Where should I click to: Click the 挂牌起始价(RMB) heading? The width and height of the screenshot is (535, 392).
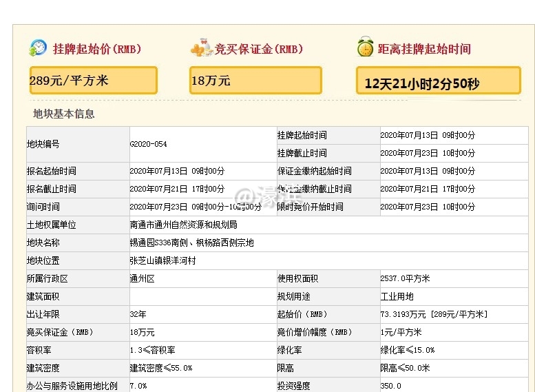(x=96, y=50)
